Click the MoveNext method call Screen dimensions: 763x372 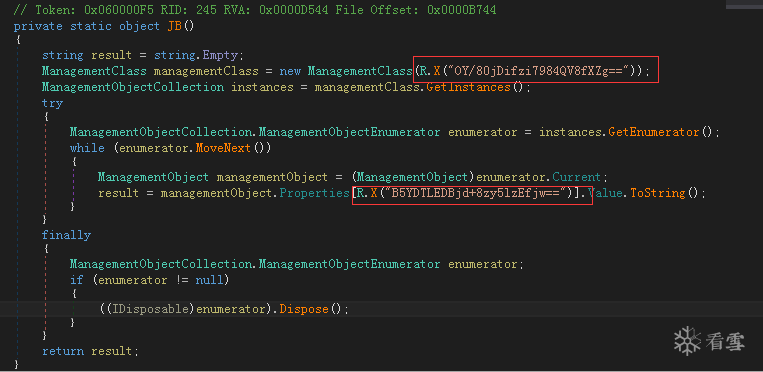[x=223, y=148]
